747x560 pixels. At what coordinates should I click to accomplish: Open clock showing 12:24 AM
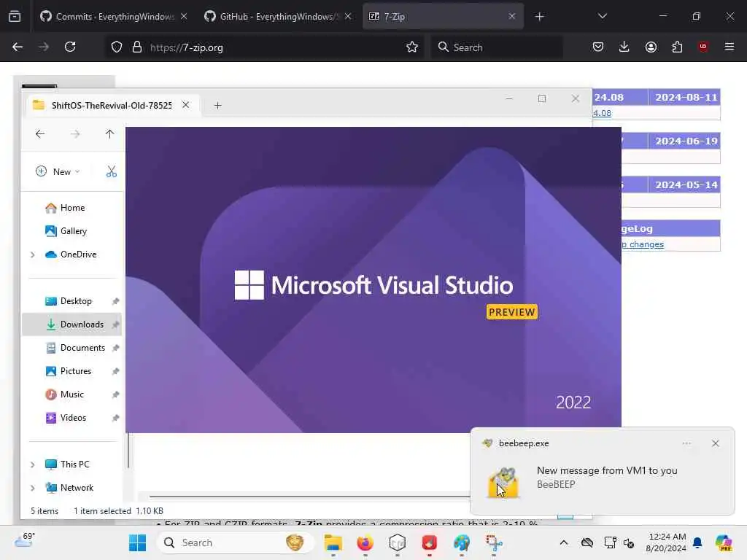[666, 542]
